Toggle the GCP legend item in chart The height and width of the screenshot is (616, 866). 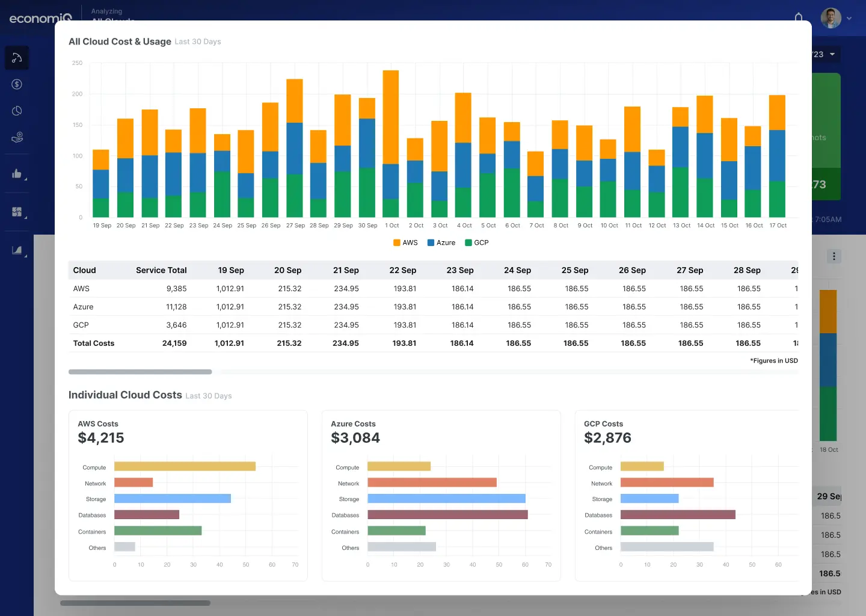click(x=477, y=242)
